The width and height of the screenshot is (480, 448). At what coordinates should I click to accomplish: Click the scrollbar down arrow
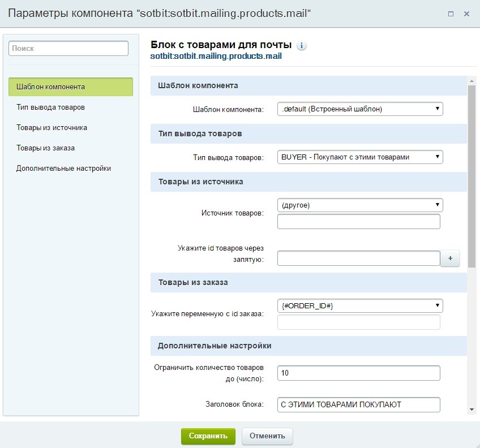472,410
